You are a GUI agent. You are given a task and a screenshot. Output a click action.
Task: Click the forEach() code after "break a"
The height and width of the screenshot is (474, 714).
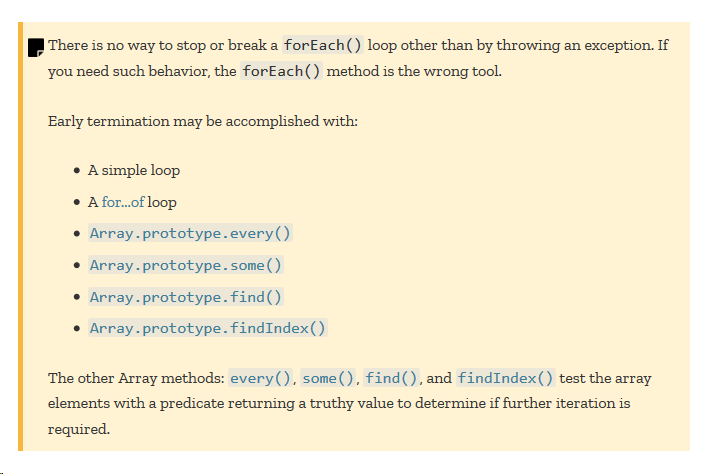tap(323, 45)
